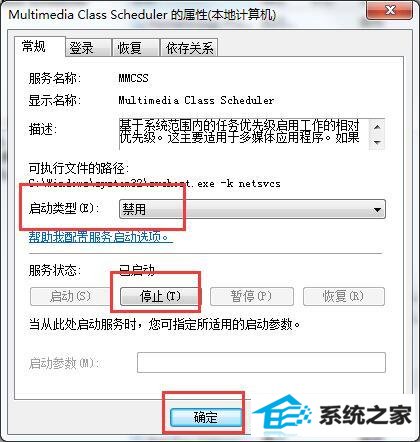Click the 停止(T) button
420x442 pixels.
[159, 296]
